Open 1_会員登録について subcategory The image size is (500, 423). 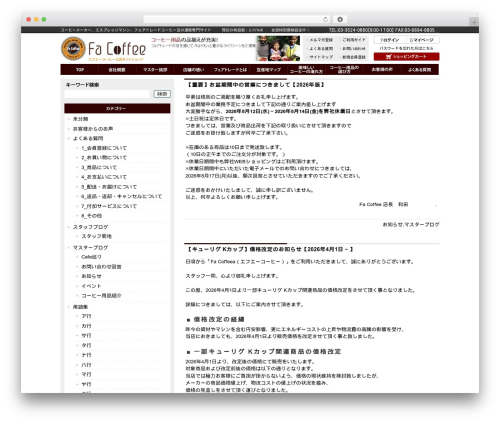tap(104, 148)
